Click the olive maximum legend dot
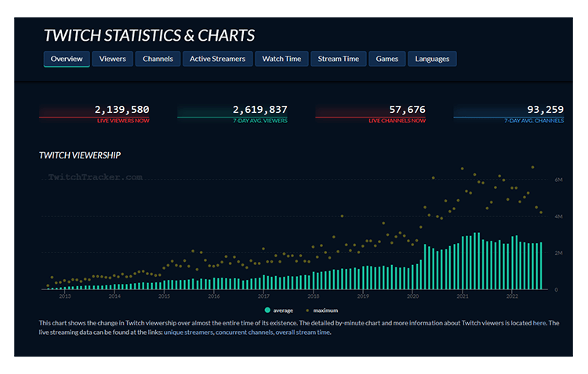 click(307, 310)
